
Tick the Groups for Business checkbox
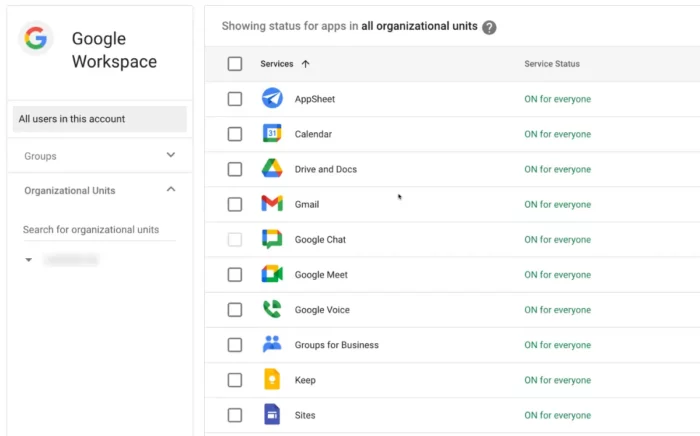[235, 345]
